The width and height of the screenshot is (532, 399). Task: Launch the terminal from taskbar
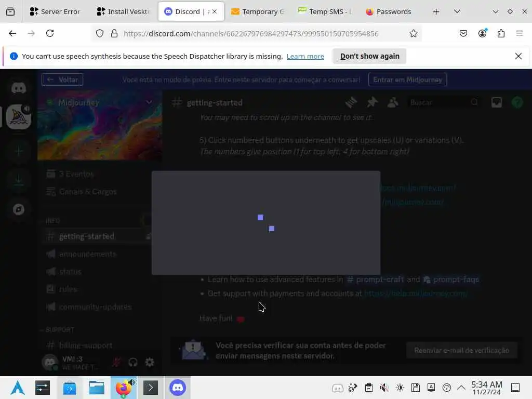point(151,388)
